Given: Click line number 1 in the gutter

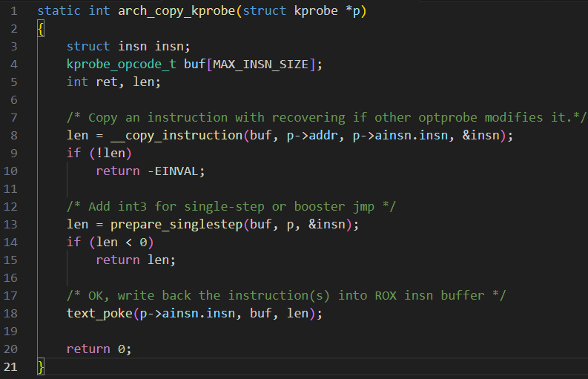Looking at the screenshot, I should point(14,11).
